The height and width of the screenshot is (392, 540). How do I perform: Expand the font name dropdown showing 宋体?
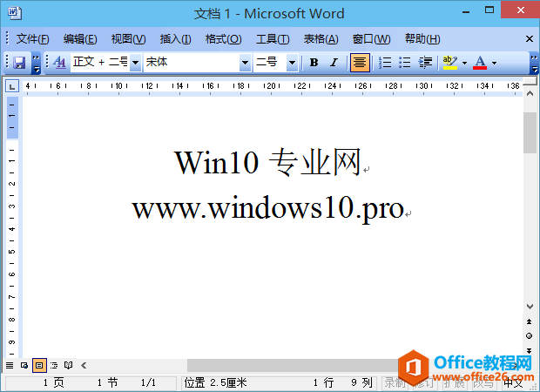[246, 63]
